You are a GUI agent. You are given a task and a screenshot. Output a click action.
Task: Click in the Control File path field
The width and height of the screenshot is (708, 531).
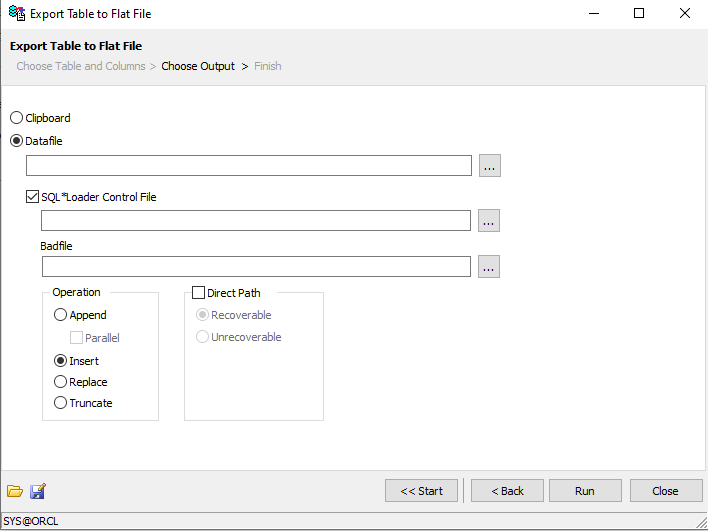pos(256,220)
